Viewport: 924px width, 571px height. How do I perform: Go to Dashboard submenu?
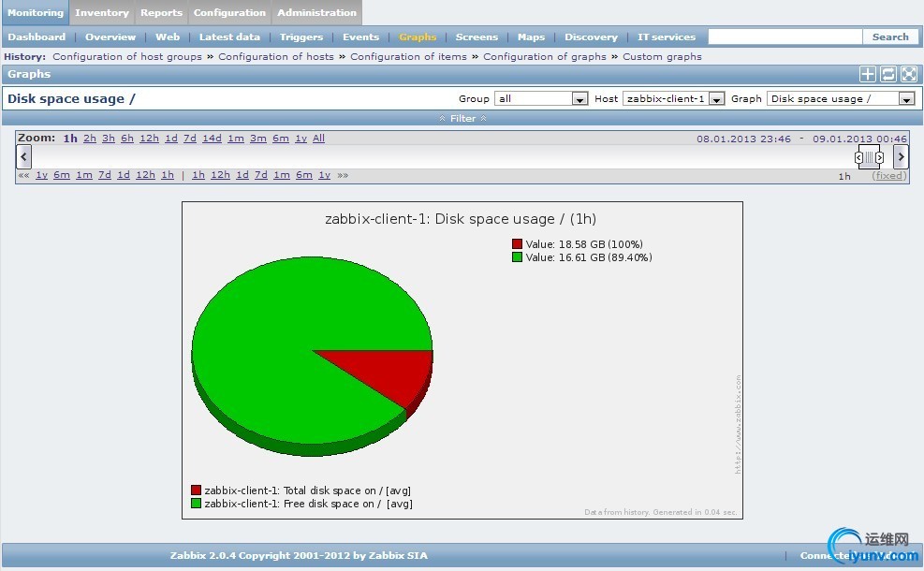coord(37,37)
